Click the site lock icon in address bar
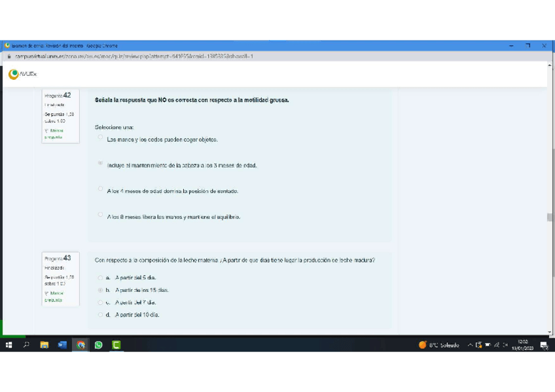 tap(9, 56)
